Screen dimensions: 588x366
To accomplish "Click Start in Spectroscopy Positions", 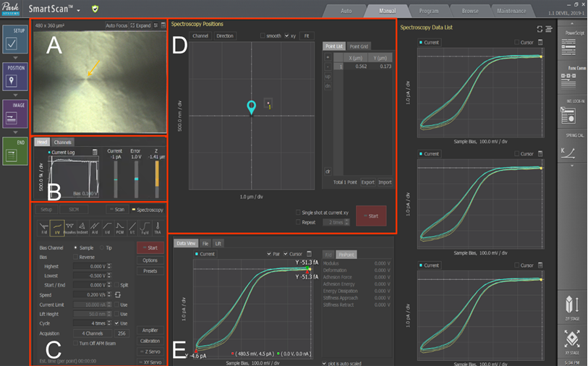I will (x=371, y=216).
